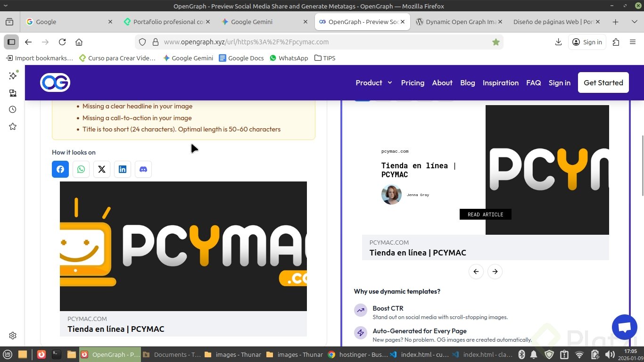Open the Firefox downloads panel

[559, 42]
